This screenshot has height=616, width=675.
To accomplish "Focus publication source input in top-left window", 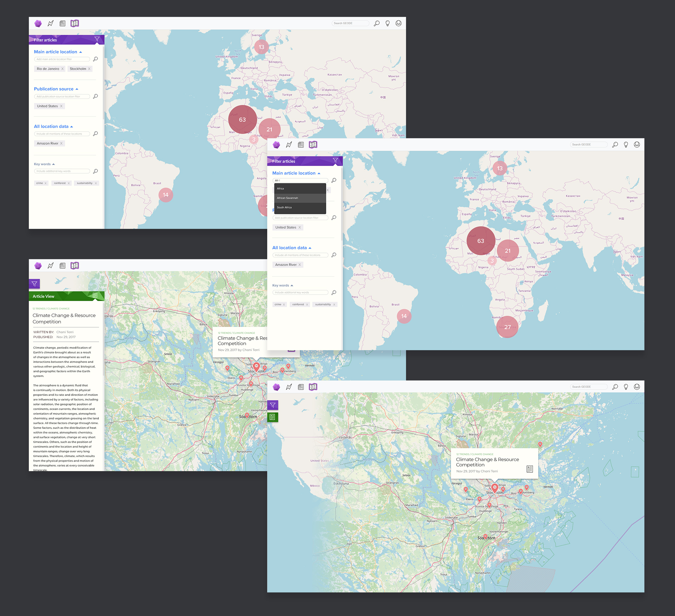I will 62,96.
